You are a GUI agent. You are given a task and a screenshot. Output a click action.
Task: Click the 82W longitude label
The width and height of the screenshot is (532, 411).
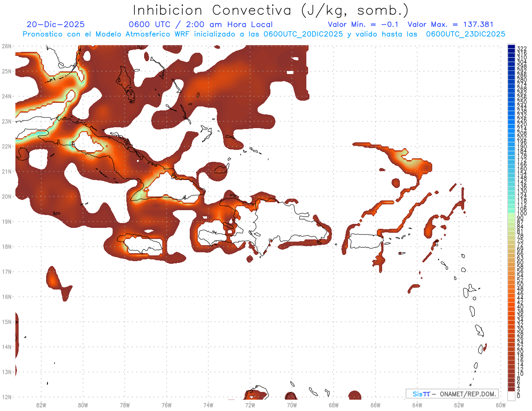pos(41,405)
